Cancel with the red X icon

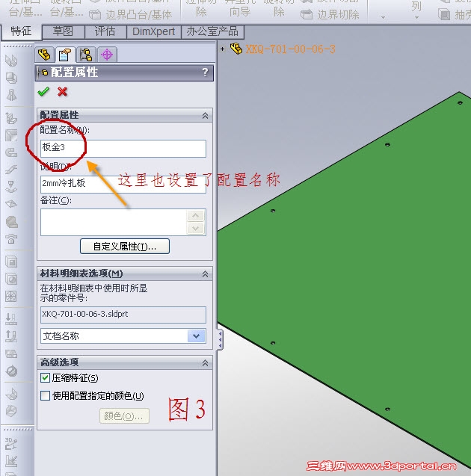(62, 91)
